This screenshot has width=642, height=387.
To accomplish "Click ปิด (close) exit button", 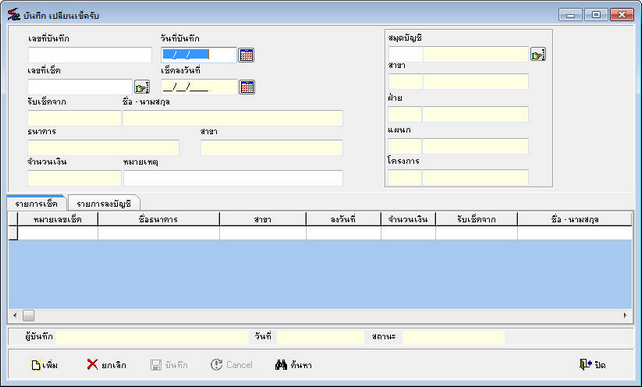I will click(x=592, y=364).
